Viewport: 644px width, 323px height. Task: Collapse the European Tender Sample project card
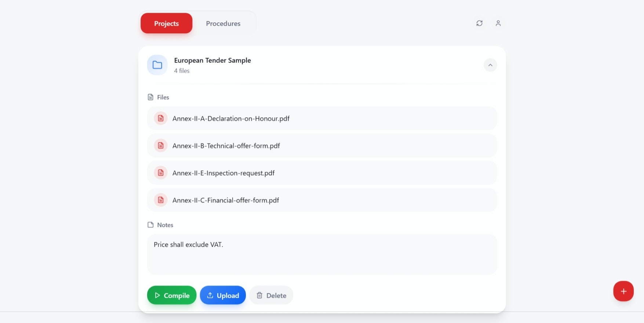(x=490, y=65)
